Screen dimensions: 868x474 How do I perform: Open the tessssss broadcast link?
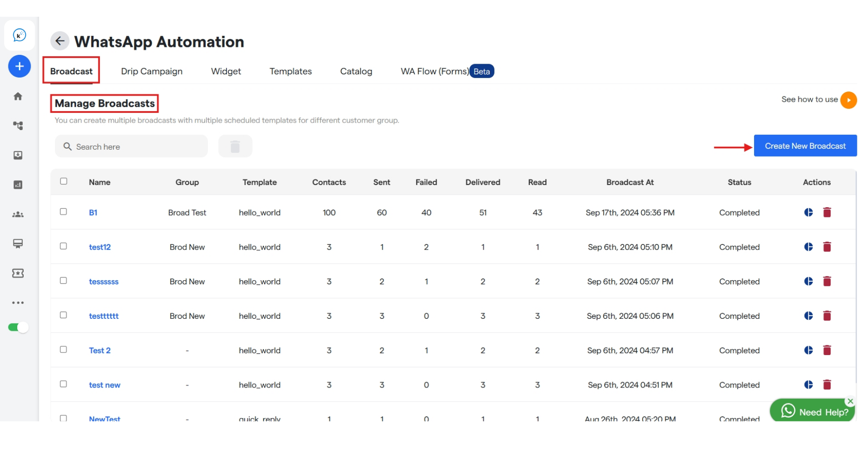point(104,281)
